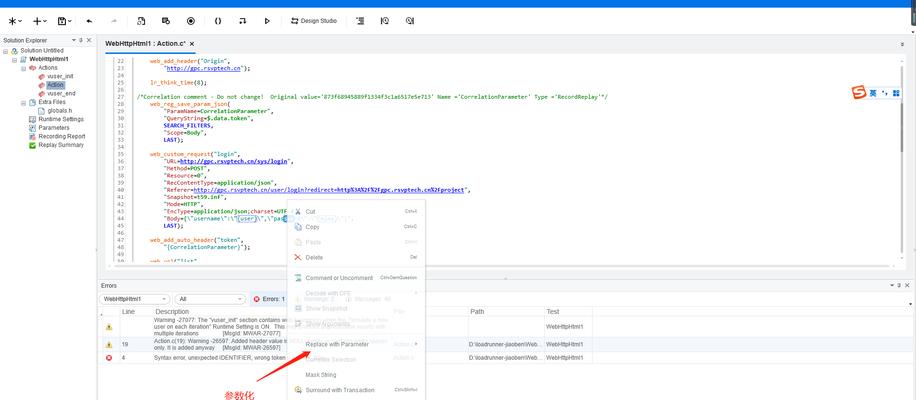This screenshot has width=916, height=400.
Task: Select Action in Solution Explorer
Action: pos(55,85)
